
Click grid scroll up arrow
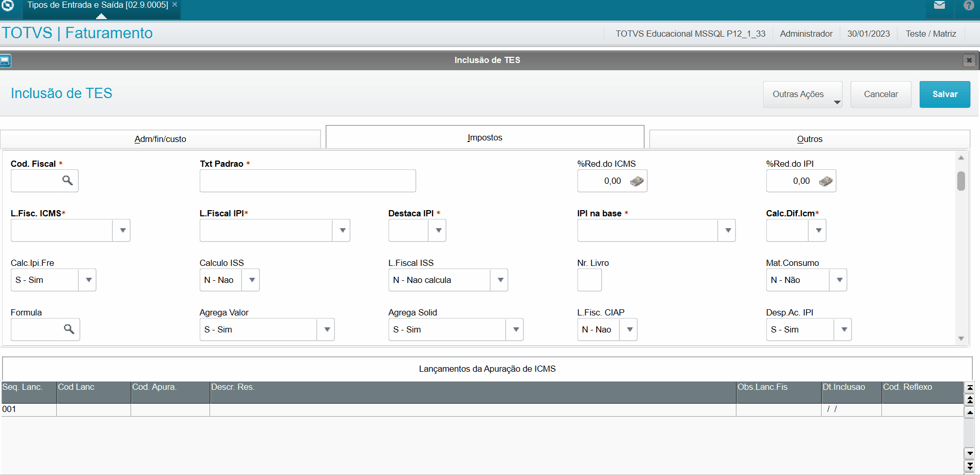(970, 413)
